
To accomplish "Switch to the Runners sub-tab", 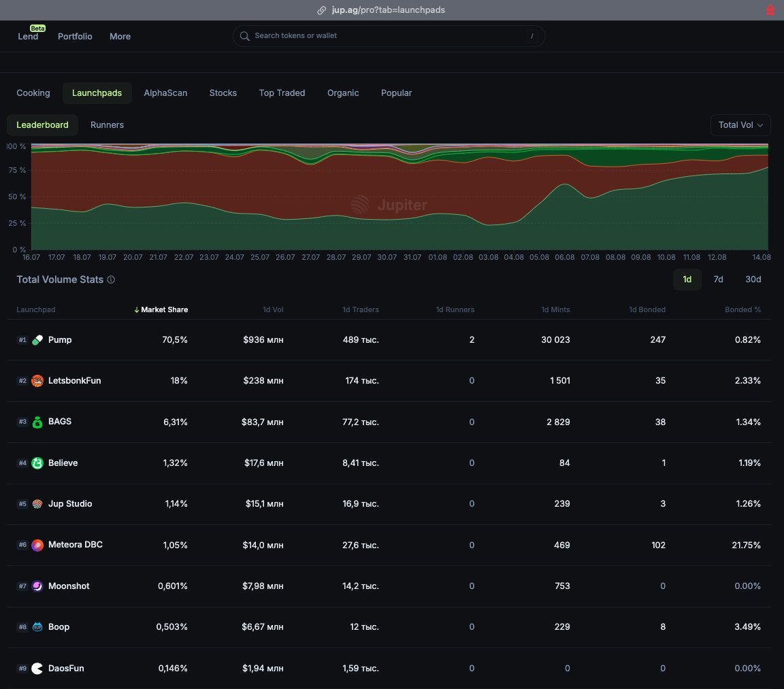I will 107,125.
